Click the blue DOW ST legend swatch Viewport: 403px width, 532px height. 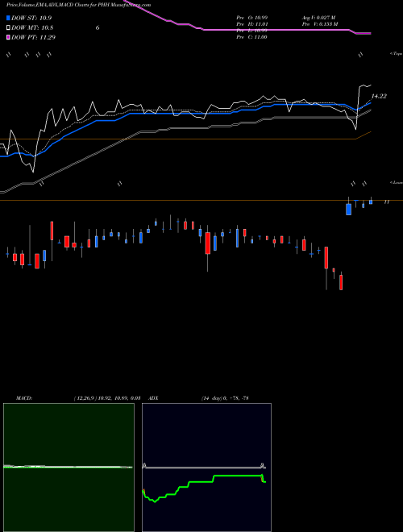coord(8,19)
